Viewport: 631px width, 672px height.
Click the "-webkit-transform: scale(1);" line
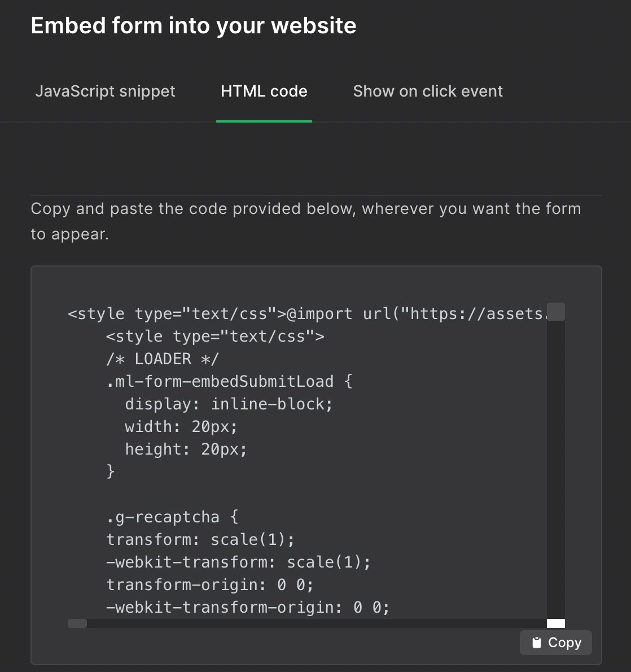click(238, 562)
